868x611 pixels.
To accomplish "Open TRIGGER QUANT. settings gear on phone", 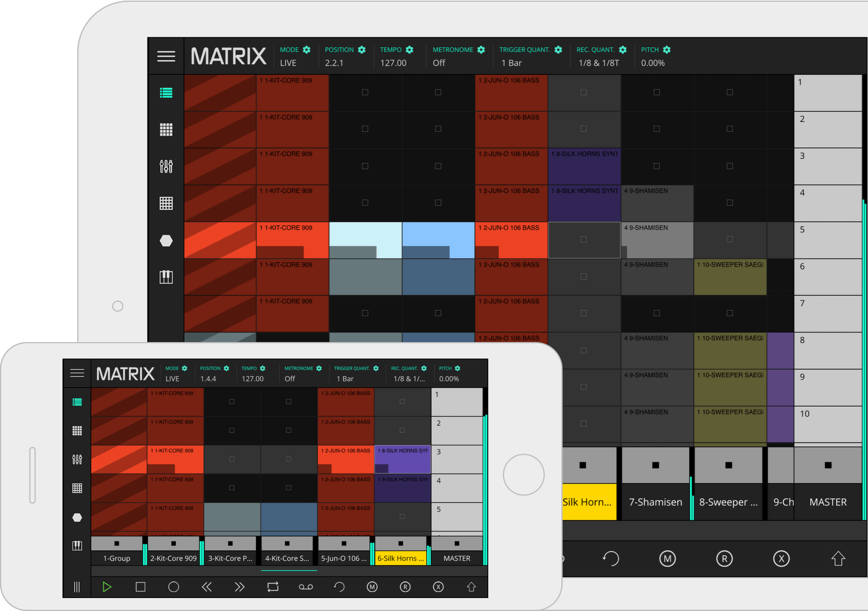I will (376, 368).
